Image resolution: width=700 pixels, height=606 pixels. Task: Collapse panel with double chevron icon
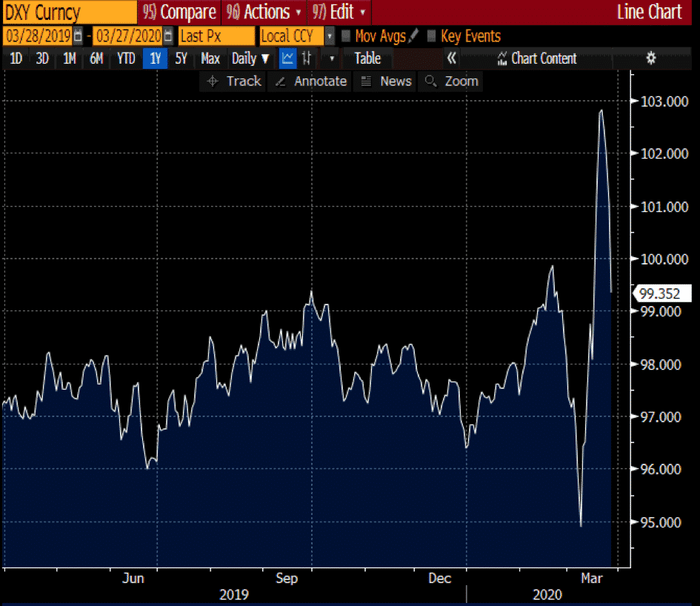pos(452,58)
